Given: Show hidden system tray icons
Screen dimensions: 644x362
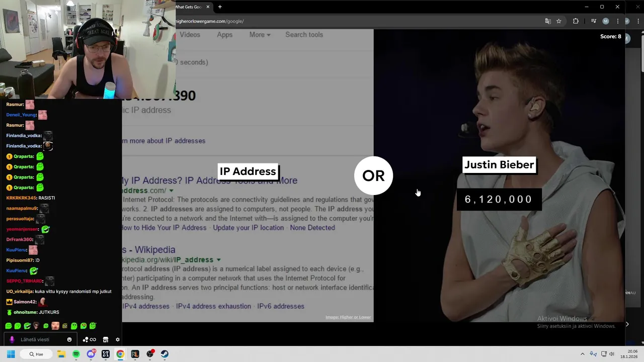Looking at the screenshot, I should coord(583,354).
